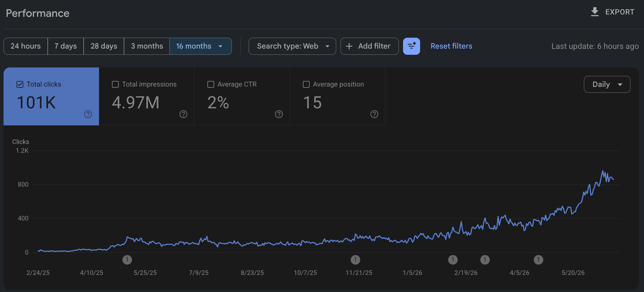The image size is (644, 292).
Task: Click the 1.2K y-axis label
Action: click(22, 151)
